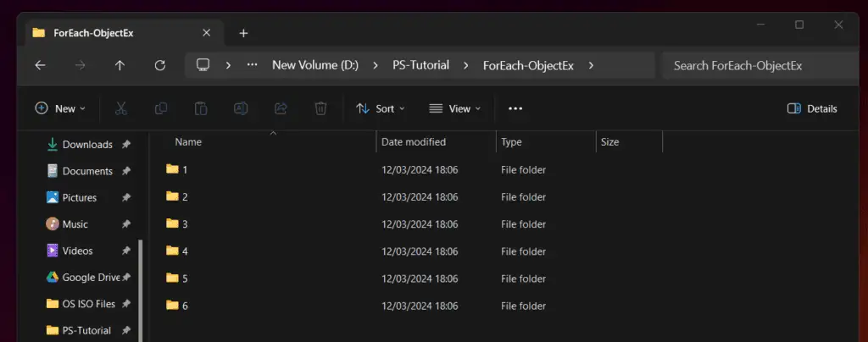Click the Copy icon in toolbar
Viewport: 868px width, 342px height.
pyautogui.click(x=161, y=109)
